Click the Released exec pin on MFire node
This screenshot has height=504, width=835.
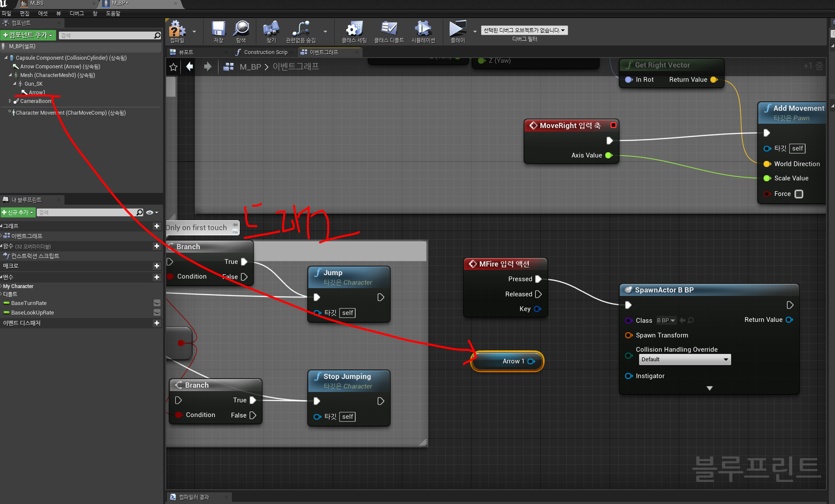[x=538, y=294]
